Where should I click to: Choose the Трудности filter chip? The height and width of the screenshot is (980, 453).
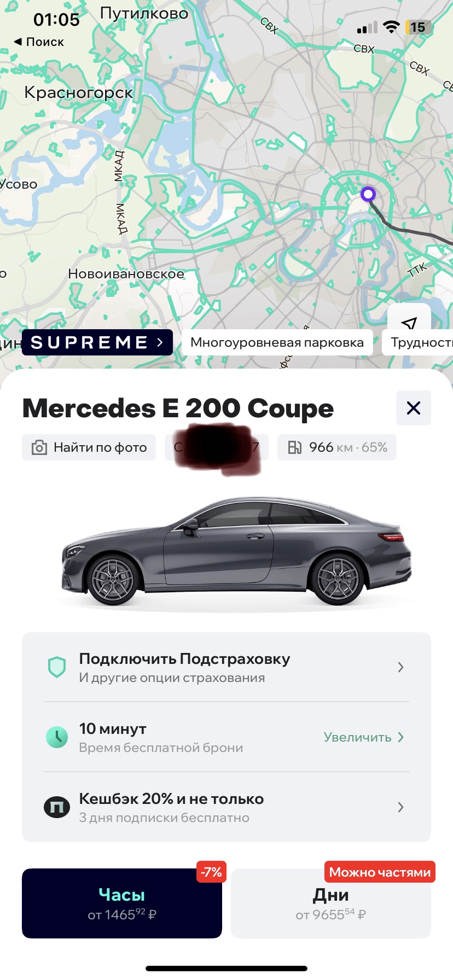[417, 342]
